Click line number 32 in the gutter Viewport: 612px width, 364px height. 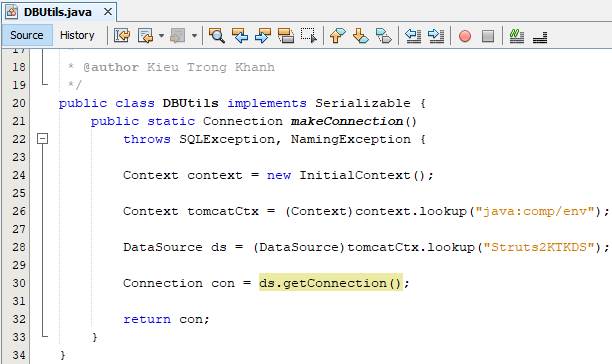[x=18, y=319]
